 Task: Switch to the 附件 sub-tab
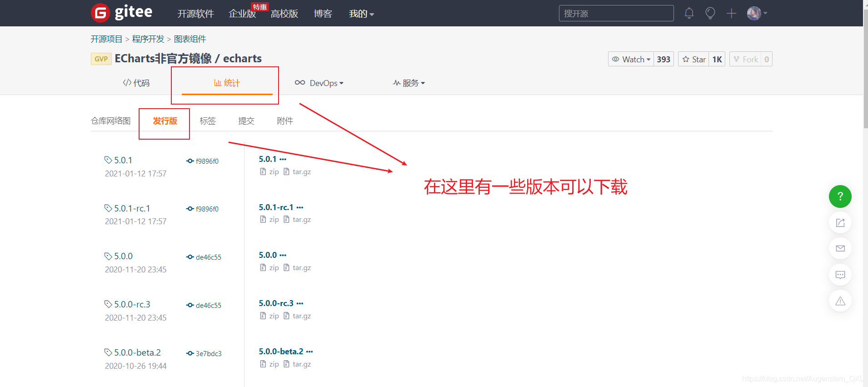click(x=285, y=121)
